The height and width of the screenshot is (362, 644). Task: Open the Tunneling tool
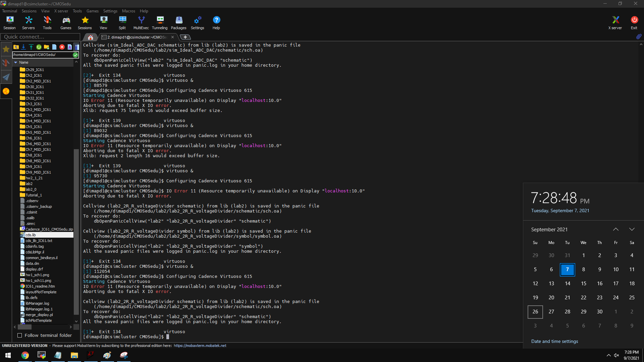(160, 23)
